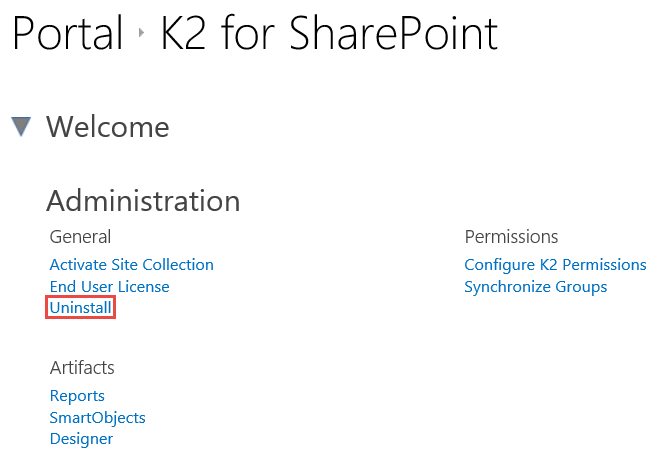Open the End User License link
This screenshot has height=456, width=656.
point(109,287)
